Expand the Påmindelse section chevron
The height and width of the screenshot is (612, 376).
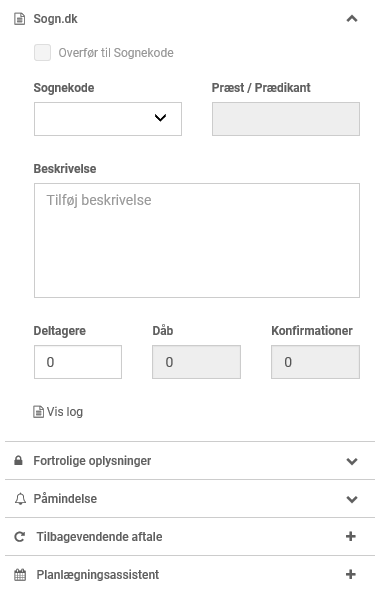point(352,499)
